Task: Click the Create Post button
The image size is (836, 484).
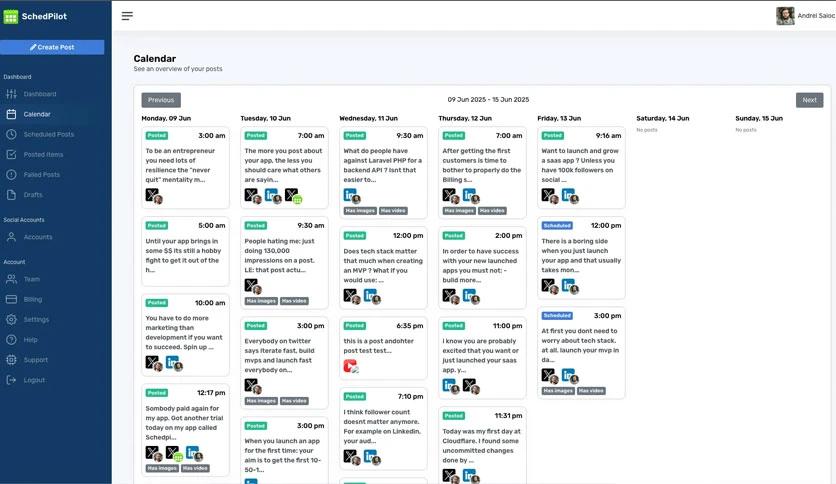Action: click(x=52, y=47)
